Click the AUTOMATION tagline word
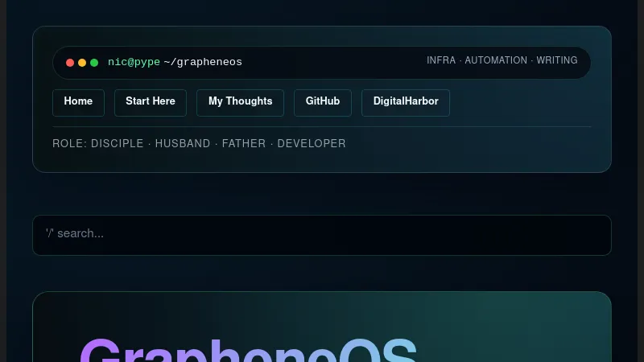The width and height of the screenshot is (644, 362). coord(496,60)
